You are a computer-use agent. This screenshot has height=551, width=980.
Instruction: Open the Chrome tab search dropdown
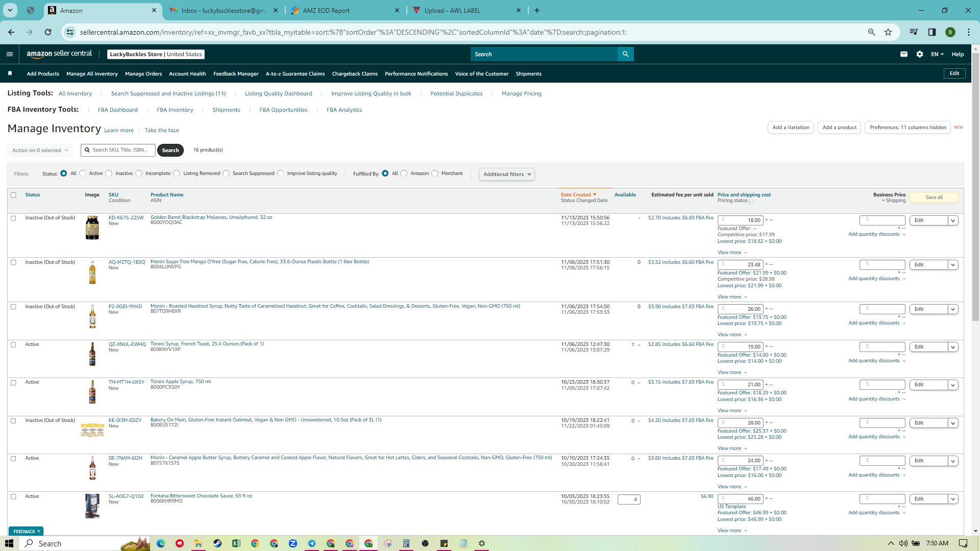coord(10,10)
